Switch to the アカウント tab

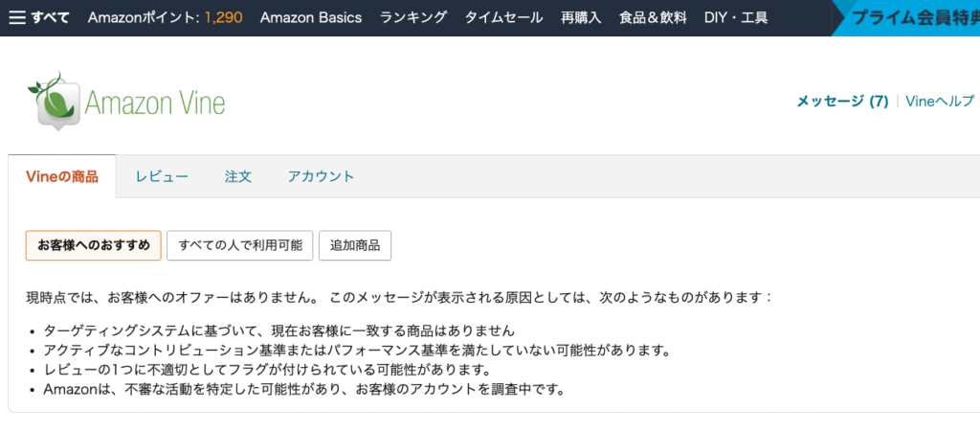click(x=321, y=176)
